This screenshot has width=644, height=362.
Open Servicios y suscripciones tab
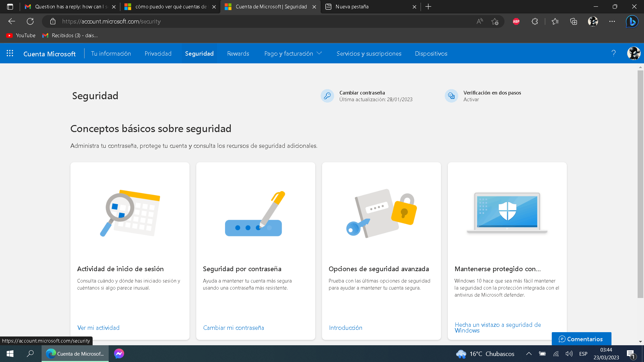tap(369, 54)
